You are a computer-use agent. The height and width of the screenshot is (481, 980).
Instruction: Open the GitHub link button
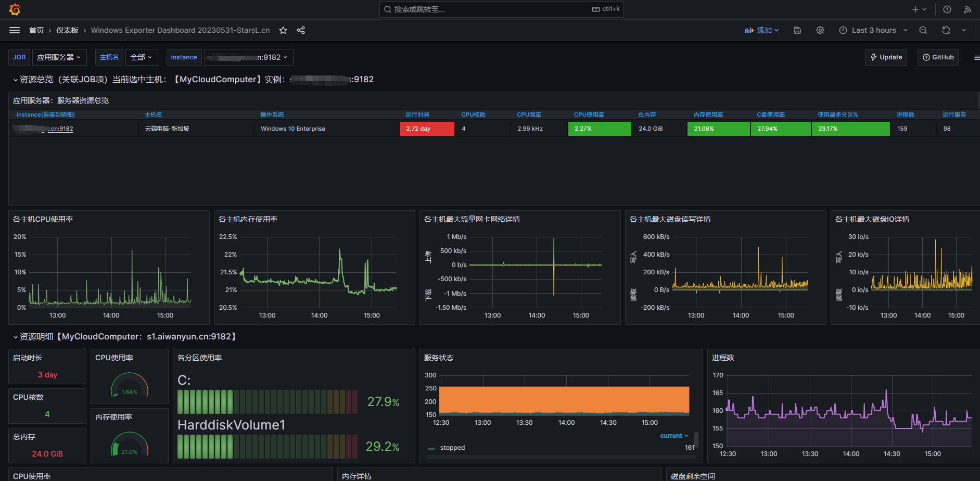click(938, 57)
